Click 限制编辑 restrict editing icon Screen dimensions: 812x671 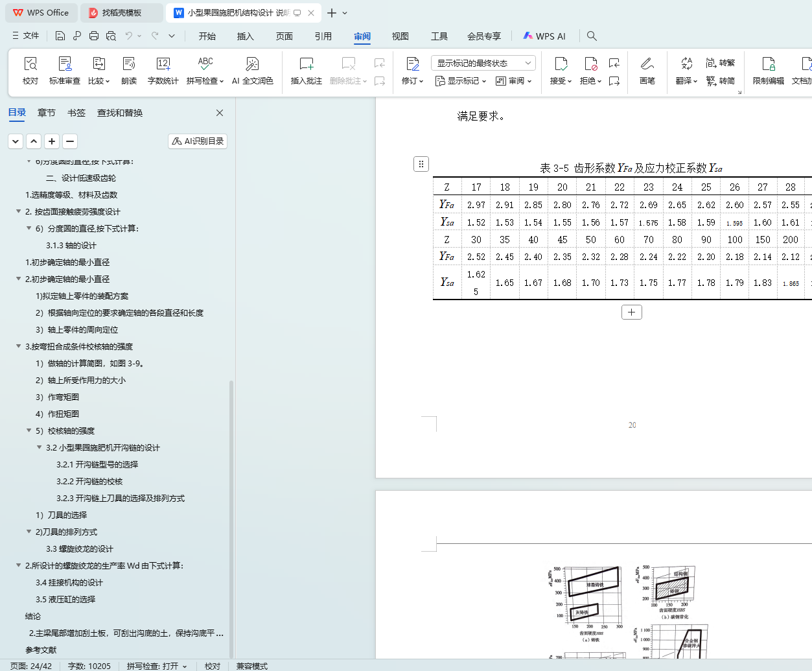768,71
